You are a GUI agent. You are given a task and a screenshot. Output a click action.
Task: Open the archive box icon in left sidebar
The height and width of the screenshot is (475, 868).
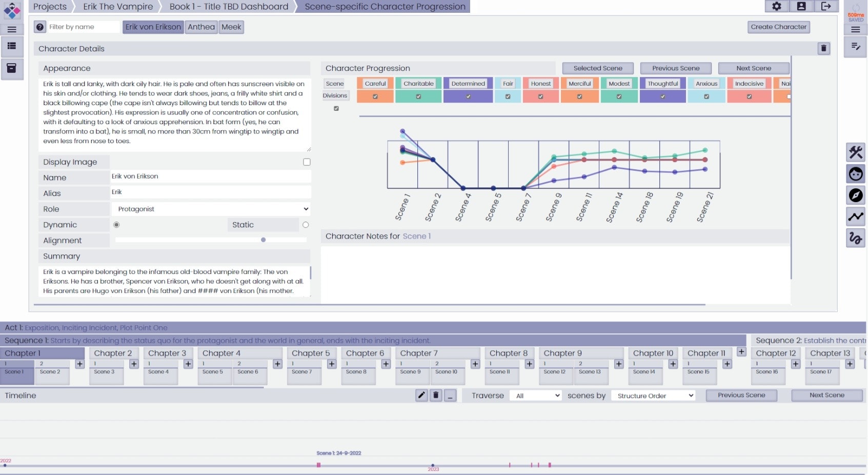(12, 68)
